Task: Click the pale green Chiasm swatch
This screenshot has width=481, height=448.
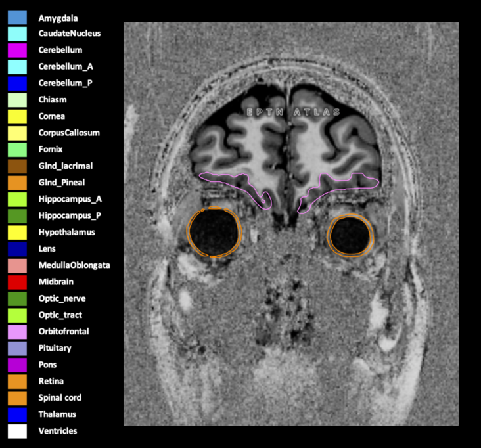Action: coord(17,100)
